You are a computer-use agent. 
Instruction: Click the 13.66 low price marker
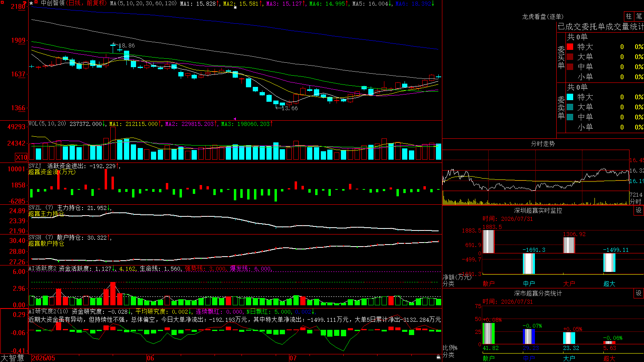pos(290,108)
